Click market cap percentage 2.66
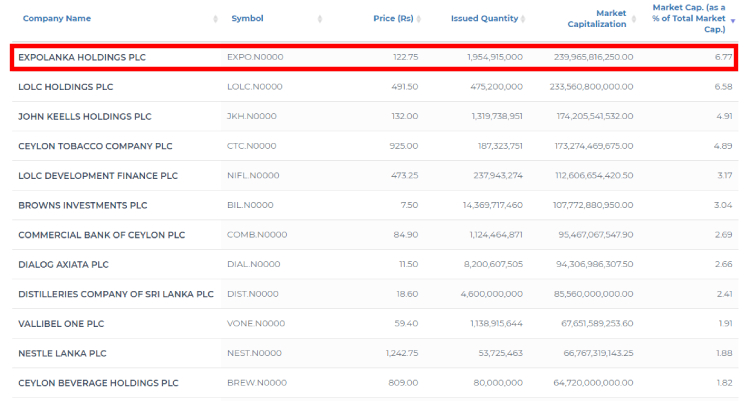The height and width of the screenshot is (401, 750). click(724, 265)
